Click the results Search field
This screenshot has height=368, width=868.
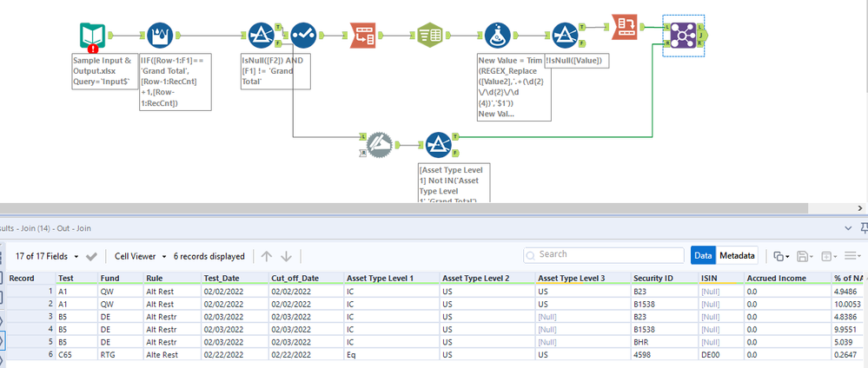click(x=604, y=255)
